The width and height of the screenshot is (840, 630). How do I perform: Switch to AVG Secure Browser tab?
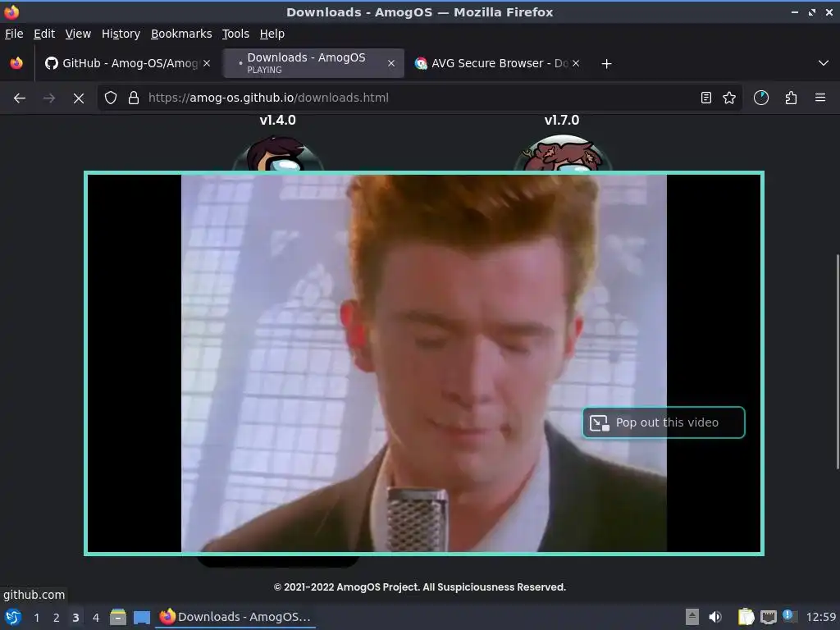pos(499,63)
